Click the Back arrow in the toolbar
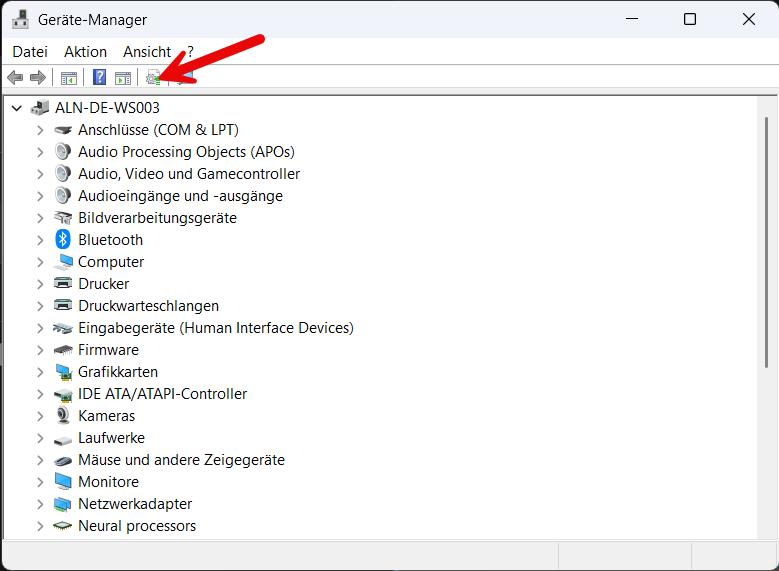The width and height of the screenshot is (779, 571). point(15,78)
